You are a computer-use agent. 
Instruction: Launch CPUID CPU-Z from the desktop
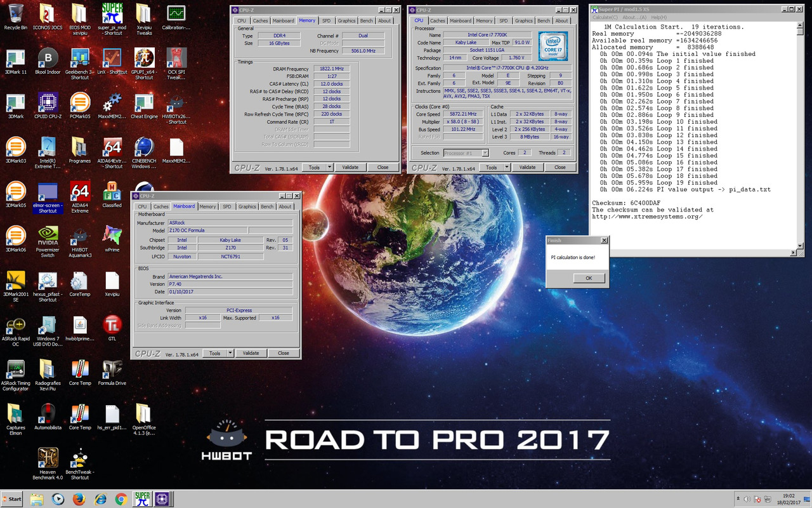[48, 106]
